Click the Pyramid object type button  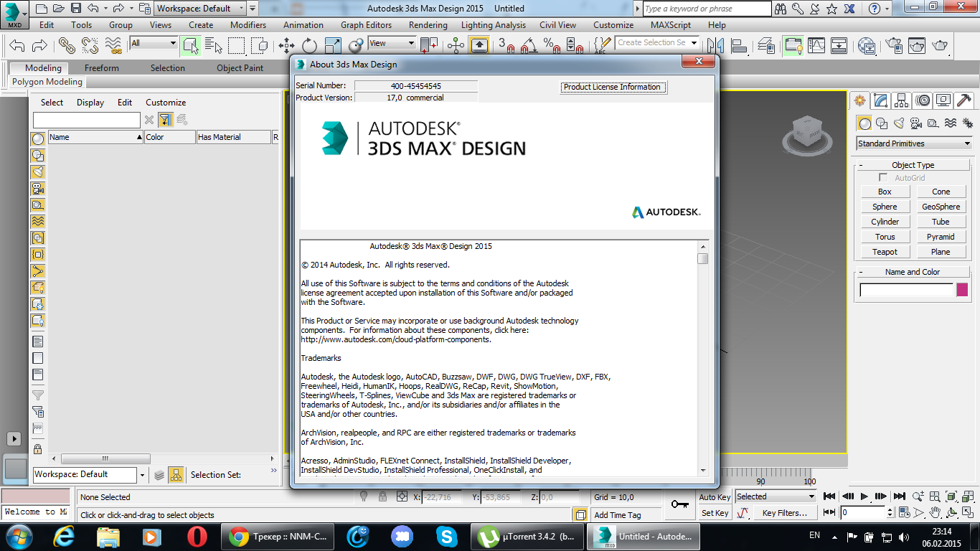(x=941, y=237)
